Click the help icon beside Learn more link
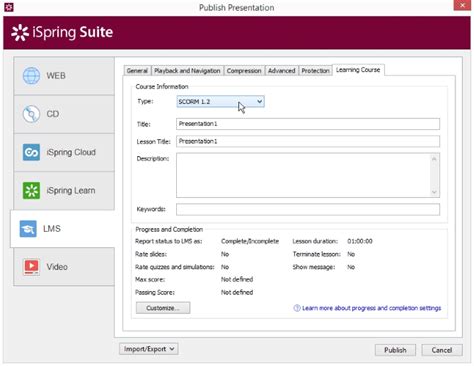The width and height of the screenshot is (474, 366). pyautogui.click(x=297, y=308)
